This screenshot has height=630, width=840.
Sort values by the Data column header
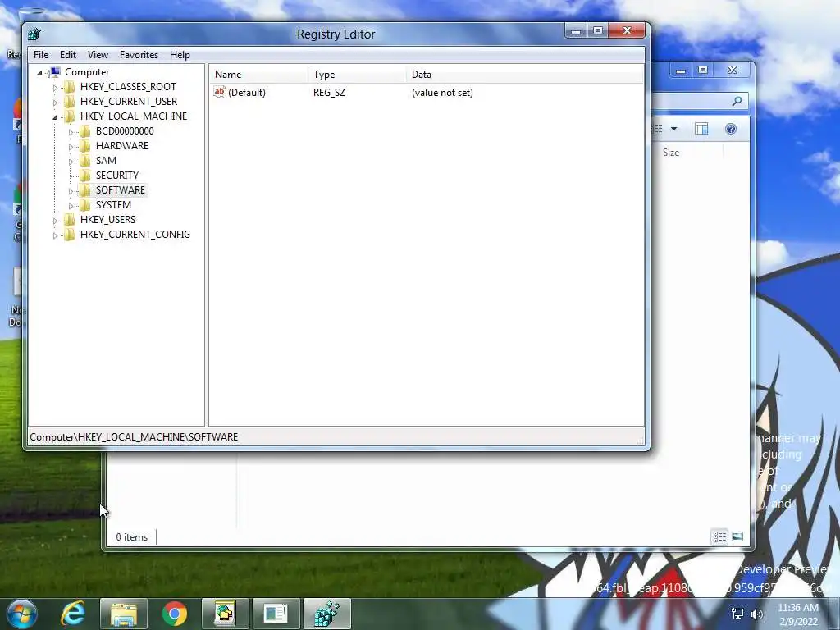525,75
